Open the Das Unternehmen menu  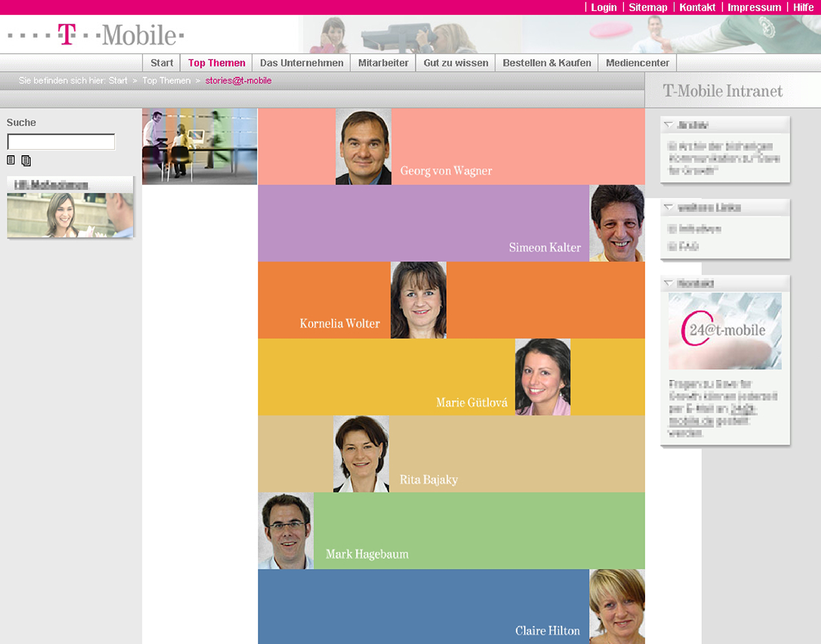[x=302, y=63]
